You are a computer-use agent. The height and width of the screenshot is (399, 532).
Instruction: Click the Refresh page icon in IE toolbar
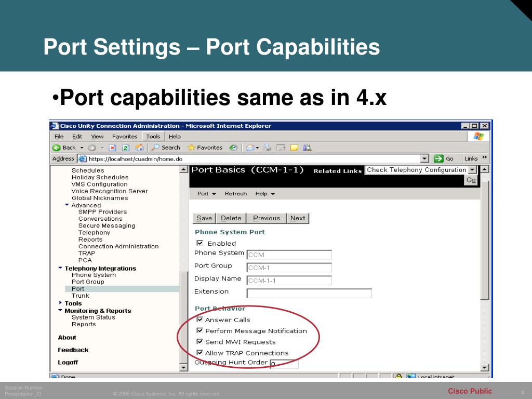126,148
